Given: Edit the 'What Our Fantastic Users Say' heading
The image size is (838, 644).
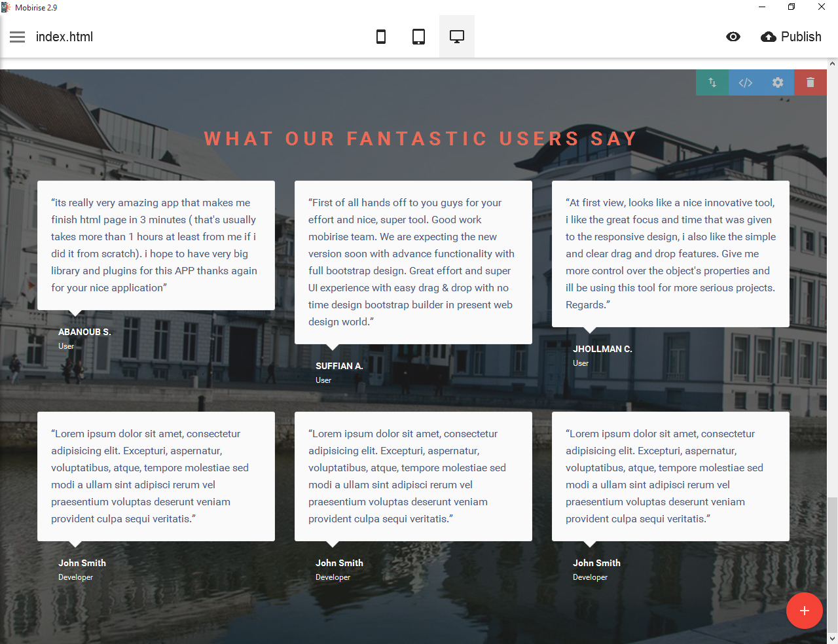Looking at the screenshot, I should [x=420, y=139].
